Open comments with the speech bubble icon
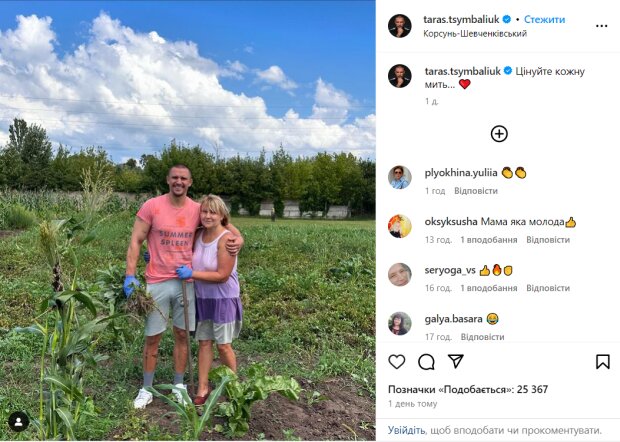The width and height of the screenshot is (620, 442). 426,362
